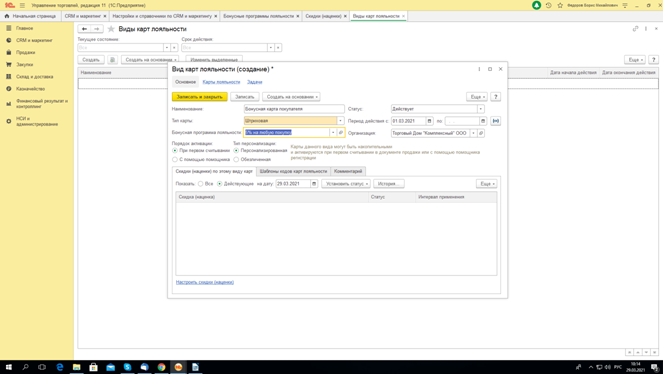
Task: Click Записать button
Action: [x=245, y=97]
